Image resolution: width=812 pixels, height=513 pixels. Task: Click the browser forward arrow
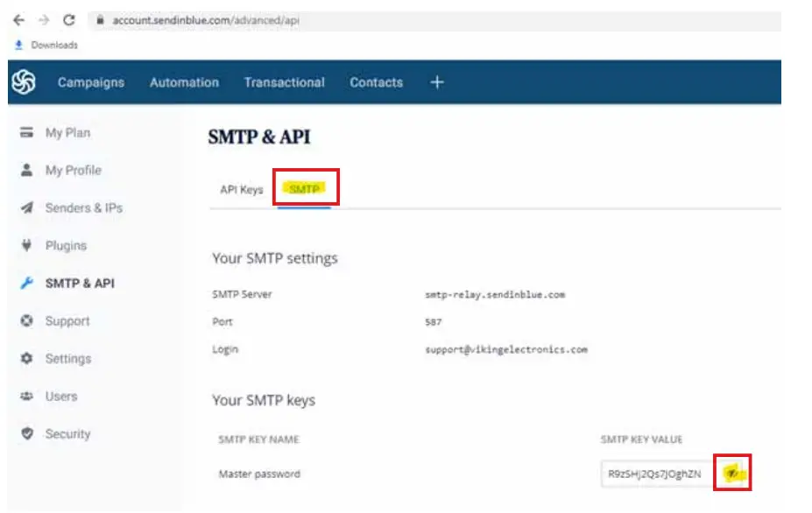[x=44, y=20]
